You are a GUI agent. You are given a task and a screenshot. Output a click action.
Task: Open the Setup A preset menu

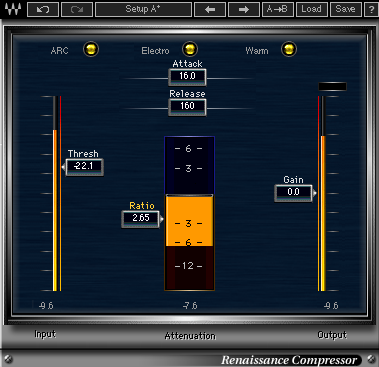(143, 9)
